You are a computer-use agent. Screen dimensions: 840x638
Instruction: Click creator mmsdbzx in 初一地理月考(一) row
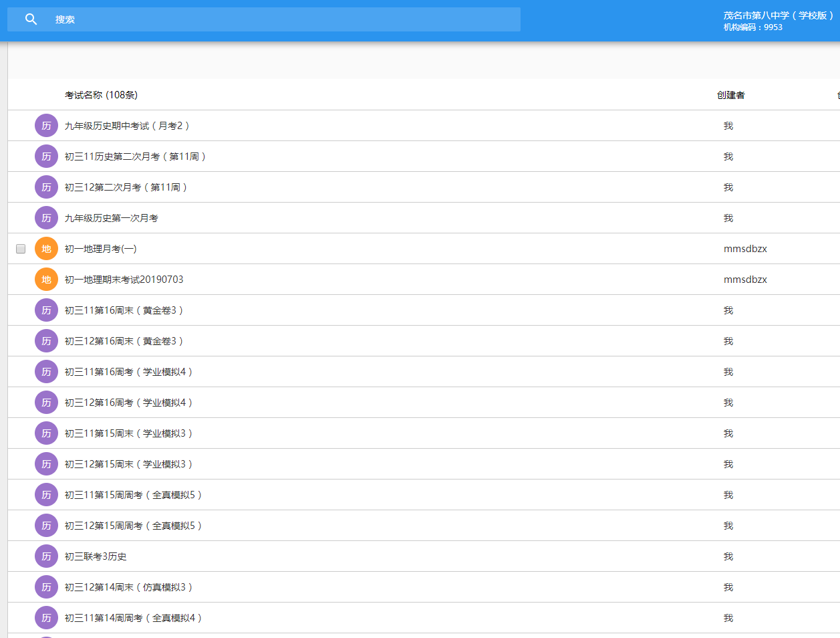[745, 249]
